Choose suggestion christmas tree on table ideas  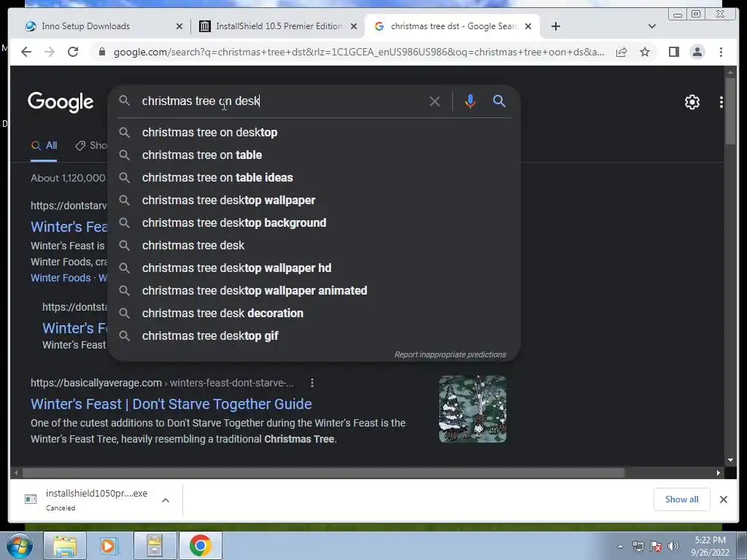pyautogui.click(x=314, y=178)
